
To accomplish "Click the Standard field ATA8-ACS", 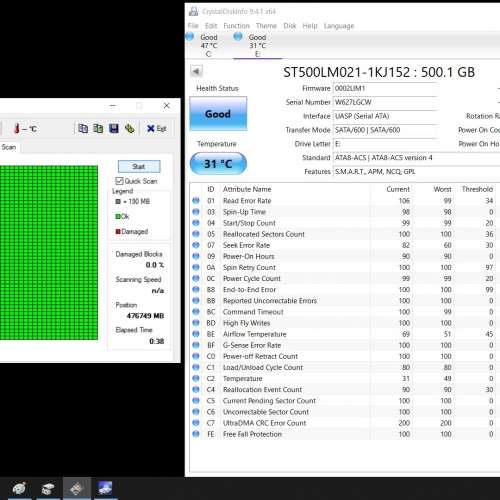I will [417, 158].
